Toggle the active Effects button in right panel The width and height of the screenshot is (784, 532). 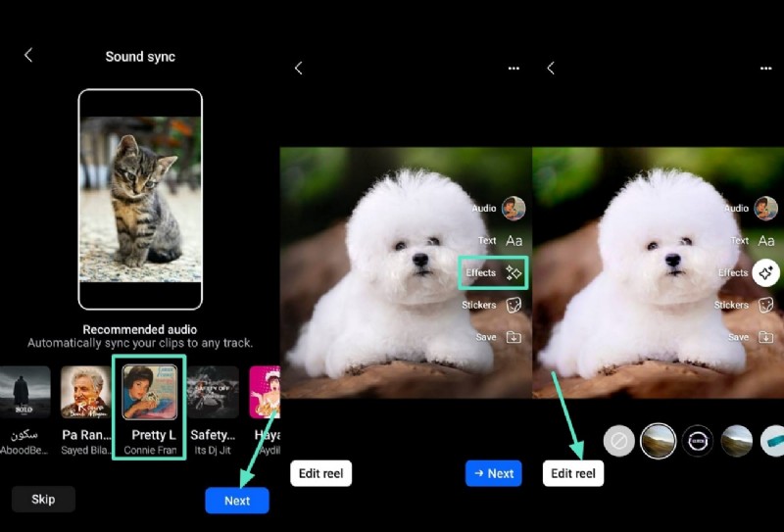(765, 272)
